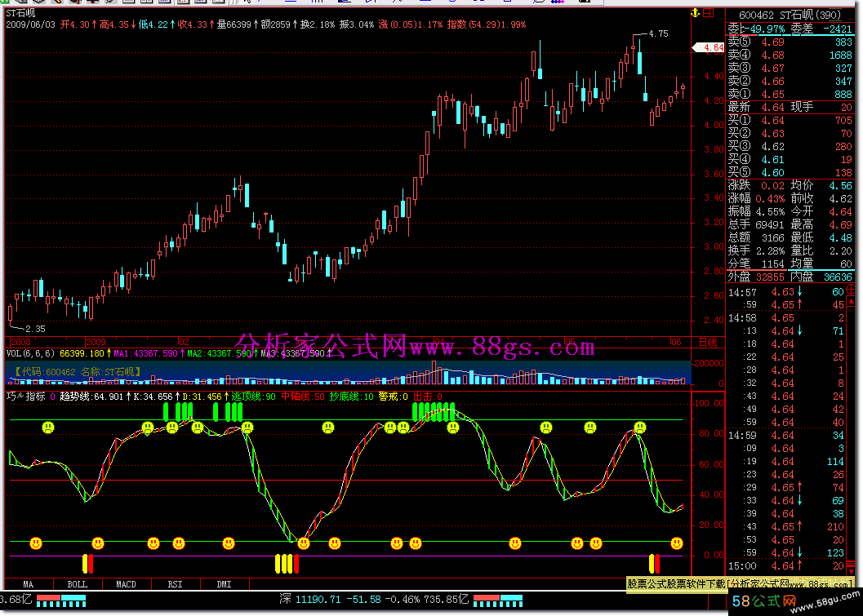Click the 均价 4.56 average price value
The width and height of the screenshot is (863, 616).
point(821,186)
